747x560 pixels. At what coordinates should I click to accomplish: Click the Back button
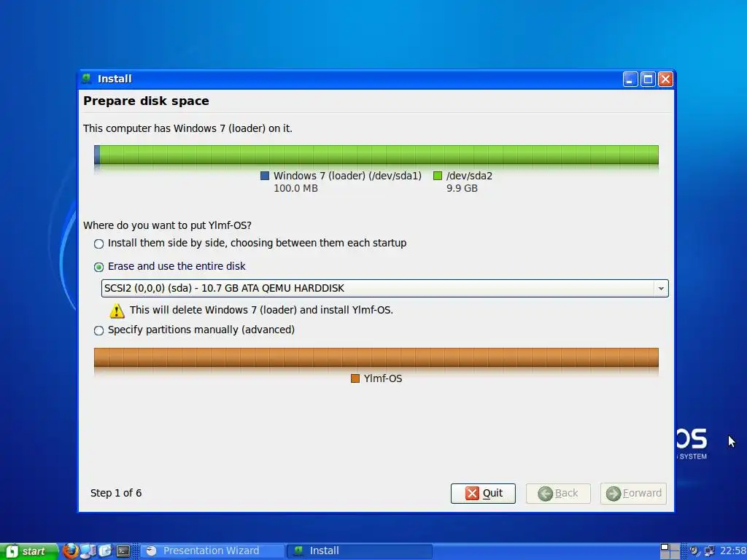pyautogui.click(x=558, y=493)
